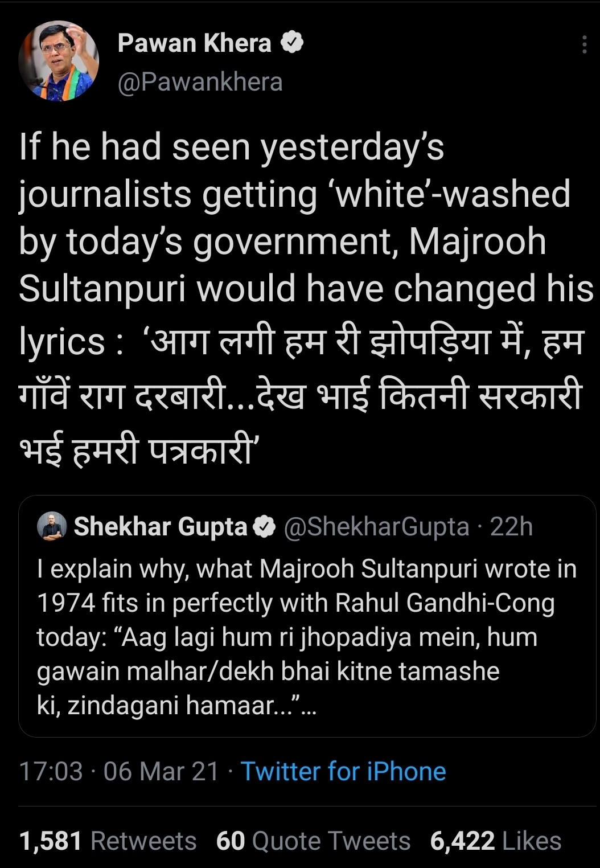Open Pawan Khera's profile picture
Screen dimensions: 600x868
tap(59, 61)
